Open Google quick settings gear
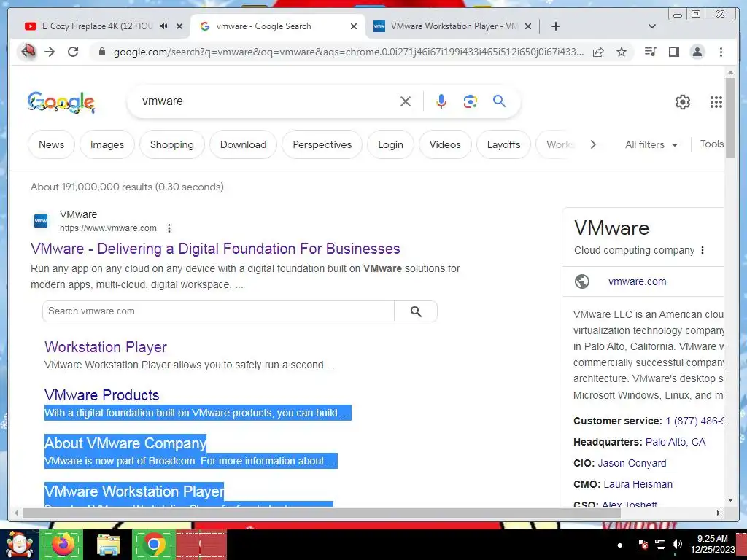Screen dimensions: 747x560 (x=683, y=102)
